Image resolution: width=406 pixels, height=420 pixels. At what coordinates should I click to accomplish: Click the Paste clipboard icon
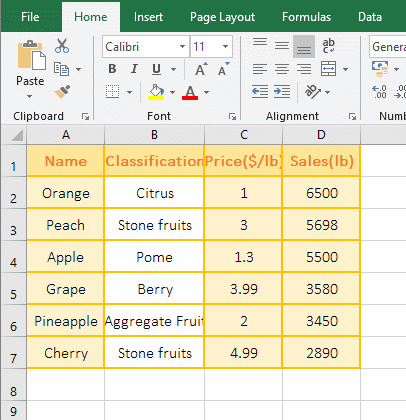click(31, 55)
